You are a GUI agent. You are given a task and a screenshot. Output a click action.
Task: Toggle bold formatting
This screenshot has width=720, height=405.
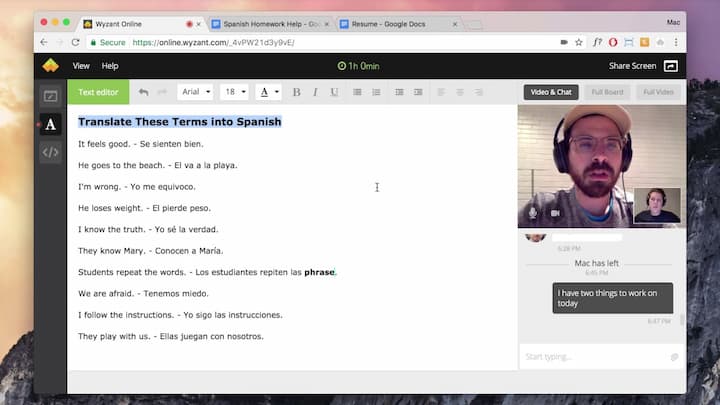coord(297,92)
